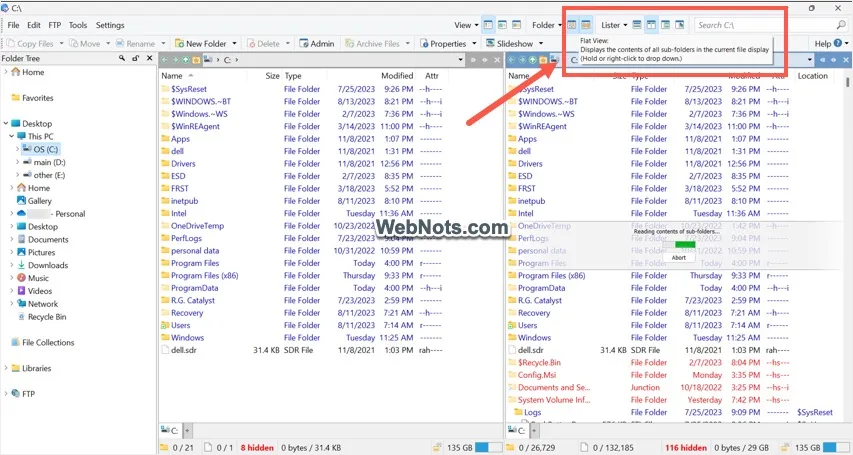
Task: Click left pane 135 GB drive space bar
Action: [x=488, y=447]
